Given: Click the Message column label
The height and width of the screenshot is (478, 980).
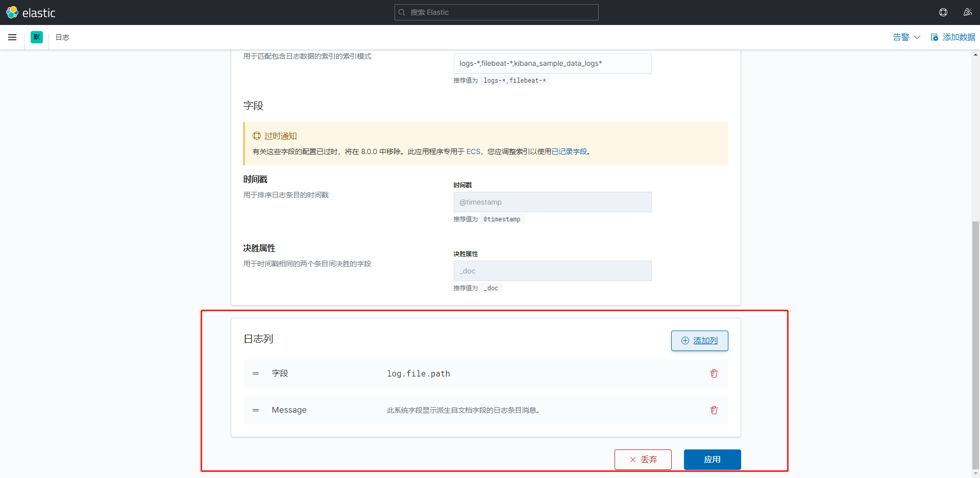Looking at the screenshot, I should 289,410.
